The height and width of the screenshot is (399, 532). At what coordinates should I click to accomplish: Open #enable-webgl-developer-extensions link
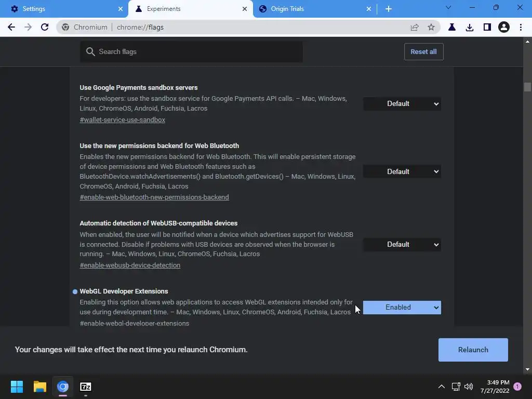(x=135, y=323)
